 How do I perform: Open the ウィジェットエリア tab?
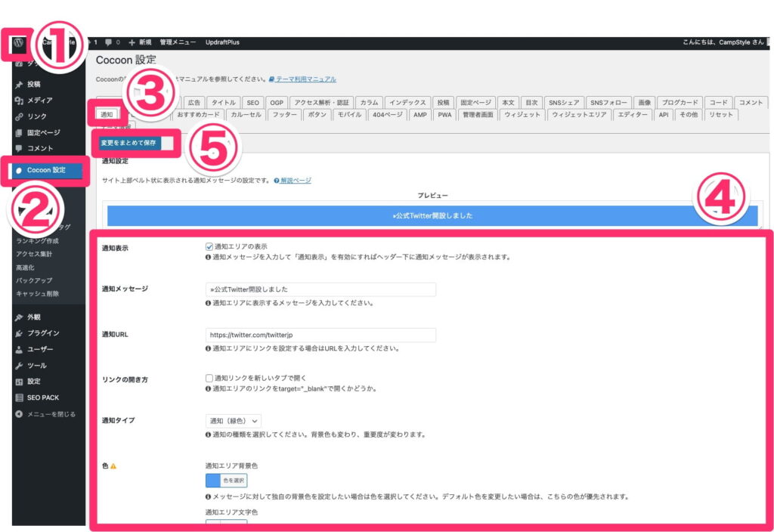pyautogui.click(x=579, y=115)
